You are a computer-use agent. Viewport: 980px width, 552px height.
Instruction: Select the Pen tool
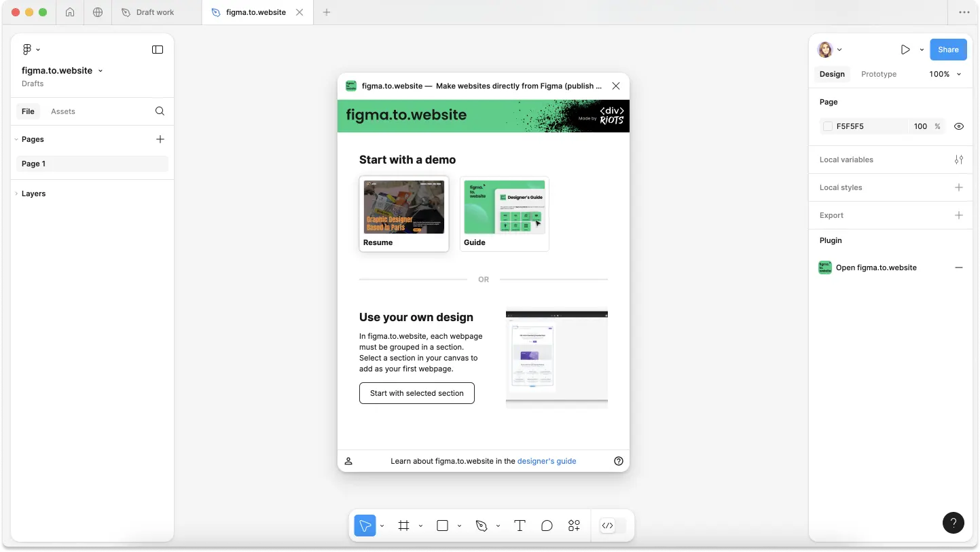coord(482,526)
